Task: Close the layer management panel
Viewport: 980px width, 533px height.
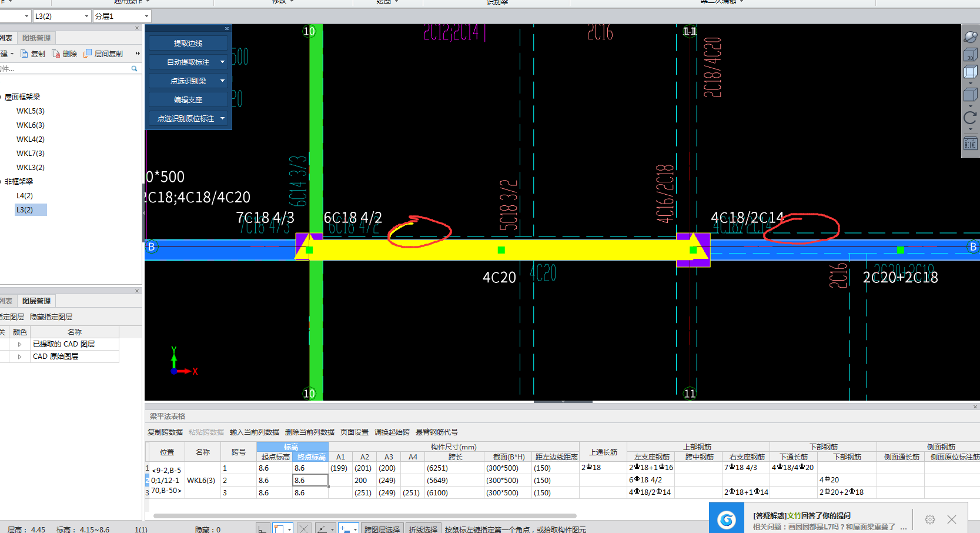Action: click(x=137, y=291)
